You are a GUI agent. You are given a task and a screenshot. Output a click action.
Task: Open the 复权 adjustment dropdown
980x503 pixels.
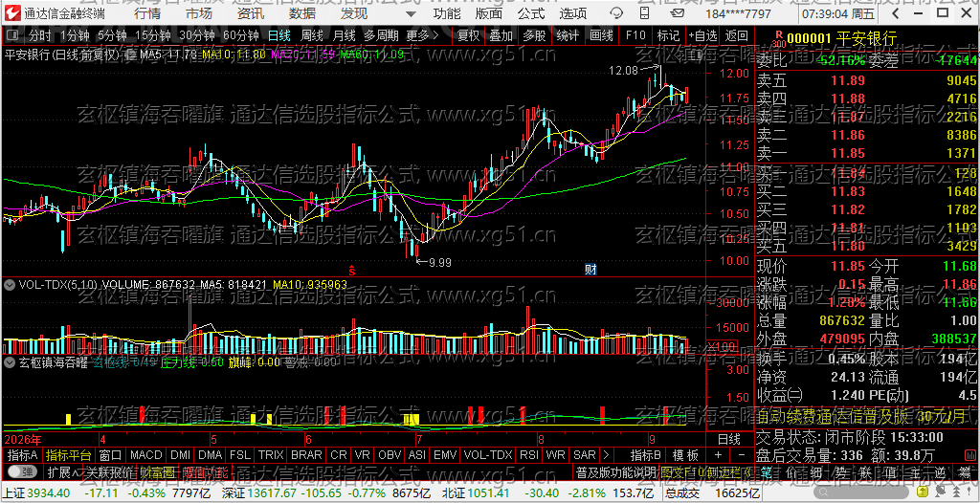468,35
